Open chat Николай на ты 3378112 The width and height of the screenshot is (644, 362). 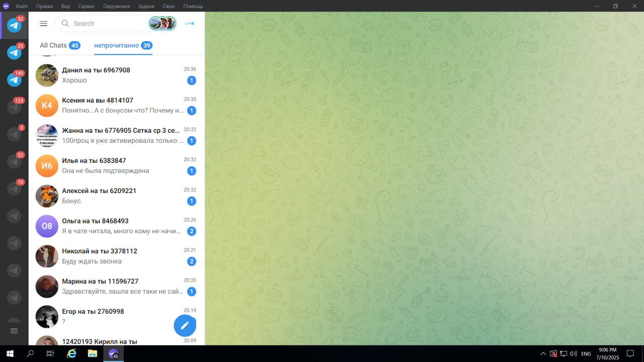[x=117, y=256]
